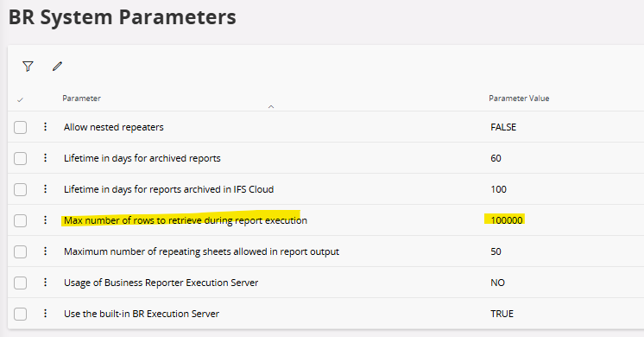Sort by the Parameter column header

[x=81, y=99]
